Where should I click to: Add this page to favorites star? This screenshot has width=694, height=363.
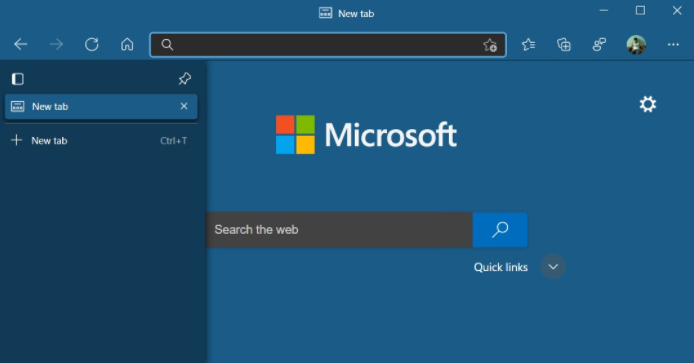pos(490,45)
